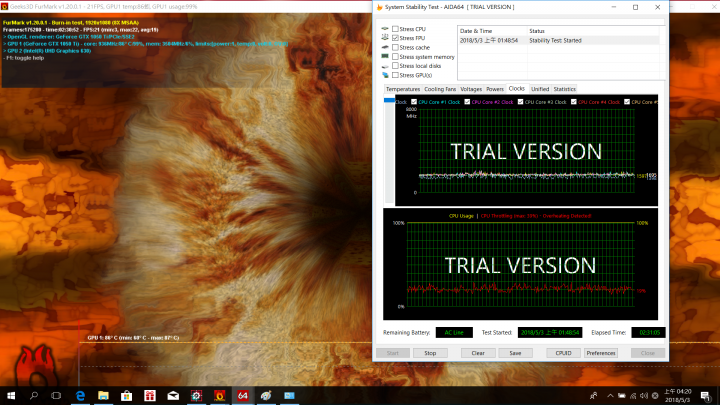
Task: Enable the Stress cache checkbox
Action: (x=395, y=47)
